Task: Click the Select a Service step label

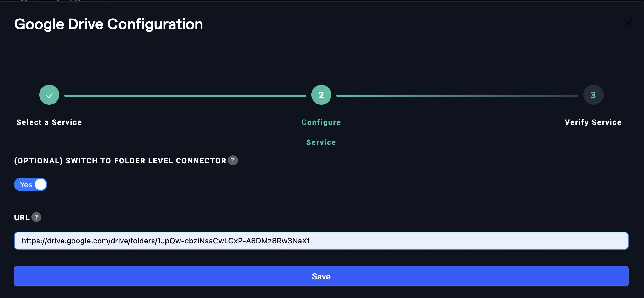Action: (x=49, y=122)
